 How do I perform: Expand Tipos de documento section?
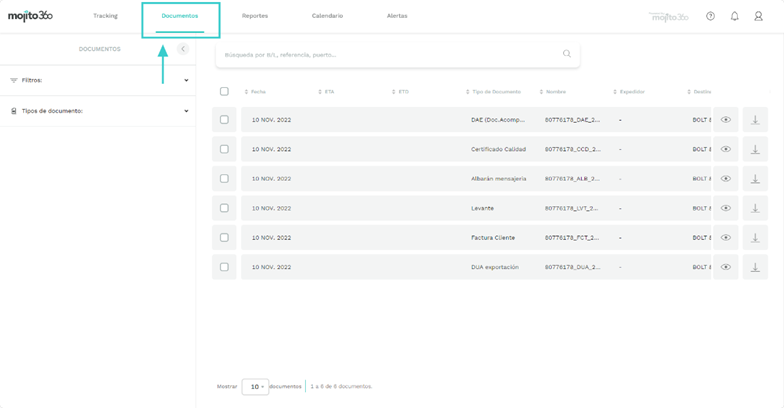[186, 111]
